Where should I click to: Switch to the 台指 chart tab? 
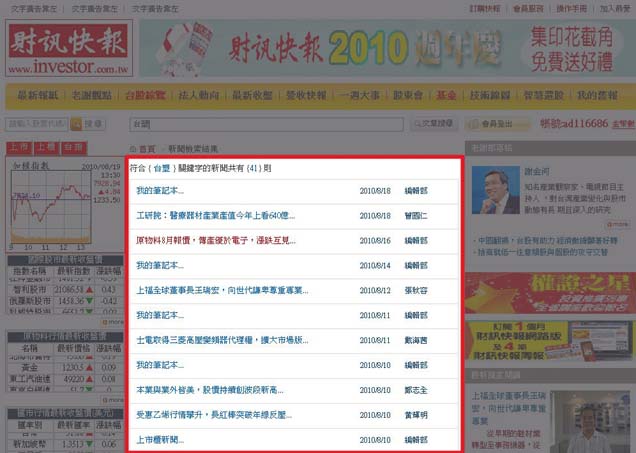(74, 148)
